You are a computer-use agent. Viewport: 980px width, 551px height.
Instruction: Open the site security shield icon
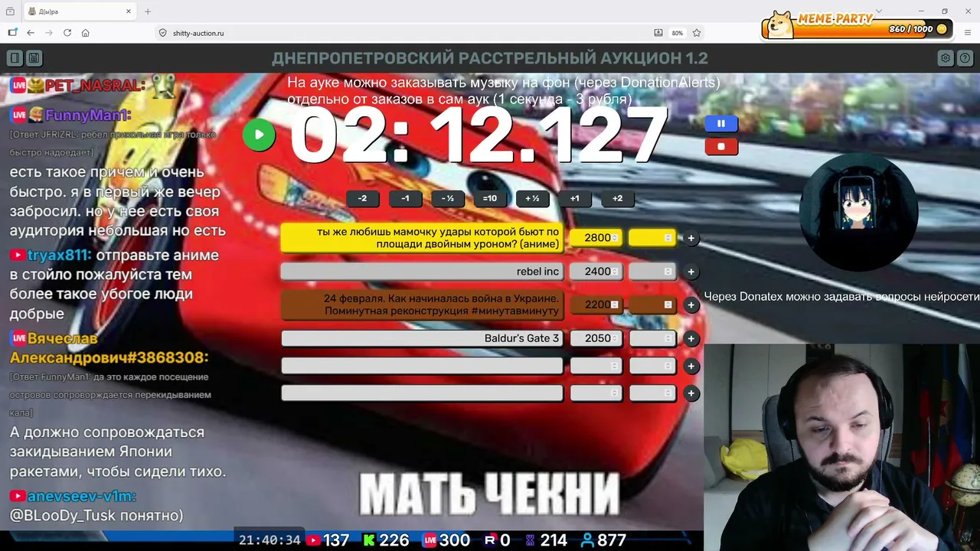tap(162, 33)
